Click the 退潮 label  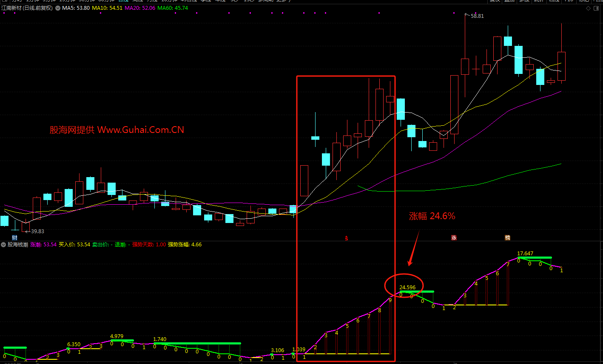coord(120,245)
